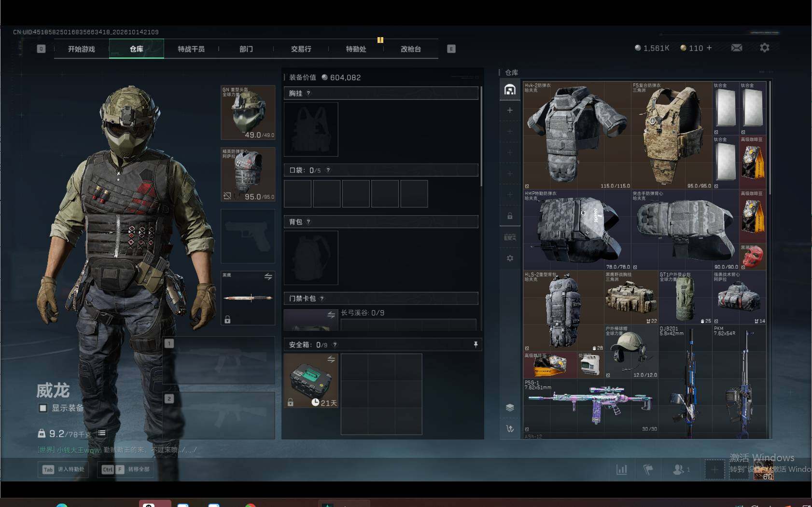Select the main warehouse icon in 仓库 sidebar
This screenshot has width=812, height=507.
510,89
